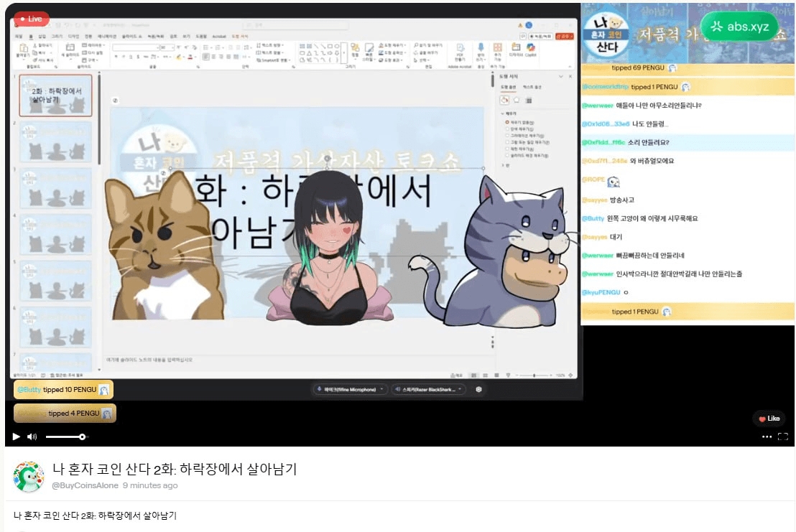The width and height of the screenshot is (796, 532).
Task: Expand the Line (선) section in format pane
Action: tap(504, 165)
